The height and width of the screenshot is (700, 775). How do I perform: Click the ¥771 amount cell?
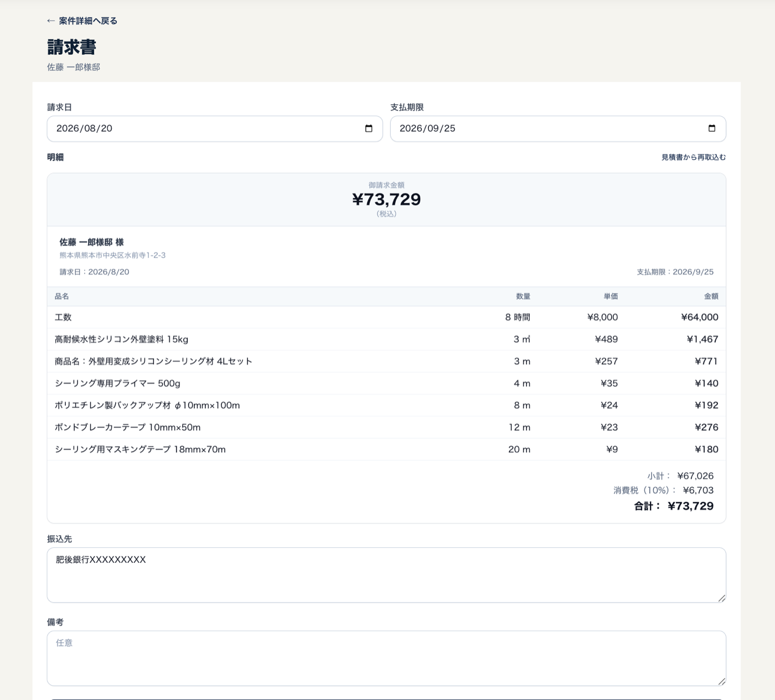(706, 361)
